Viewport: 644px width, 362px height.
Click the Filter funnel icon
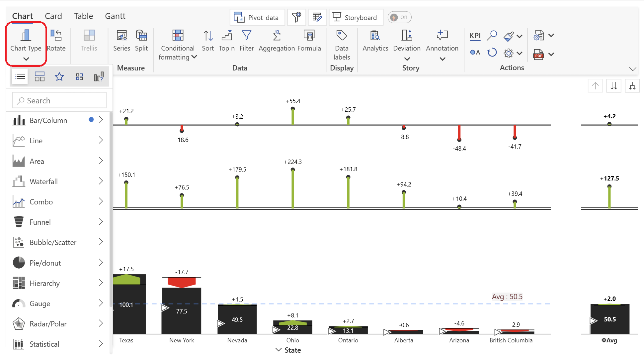click(247, 35)
